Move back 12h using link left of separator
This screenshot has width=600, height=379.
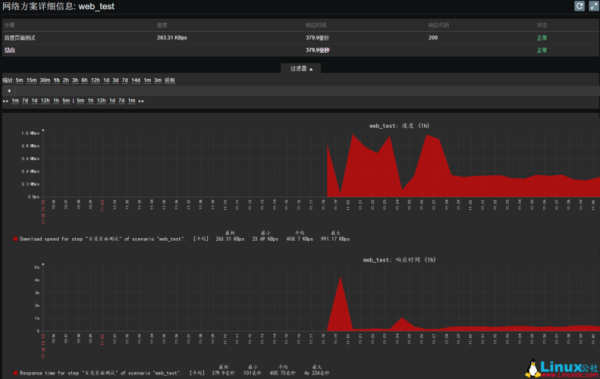pyautogui.click(x=45, y=101)
